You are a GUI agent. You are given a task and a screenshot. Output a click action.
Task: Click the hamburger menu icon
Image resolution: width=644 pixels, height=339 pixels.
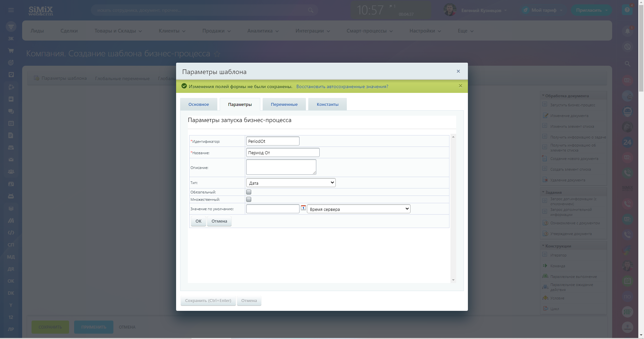tap(11, 10)
